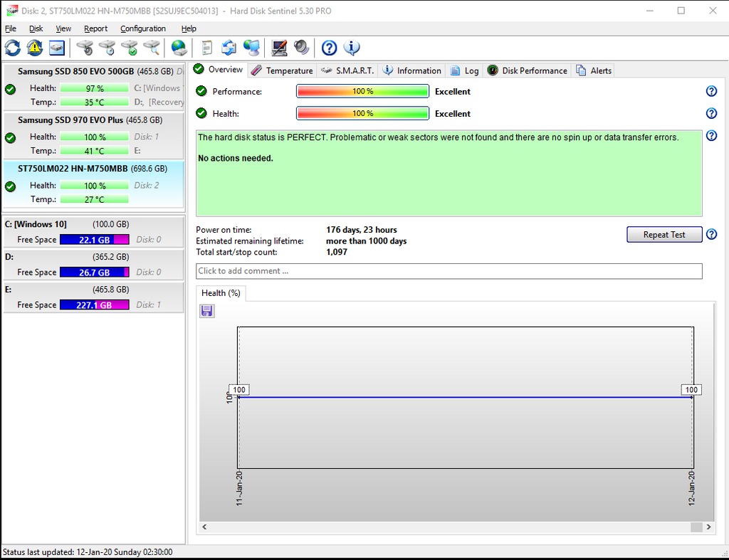
Task: Click the 'Click to add comment' field
Action: 449,271
